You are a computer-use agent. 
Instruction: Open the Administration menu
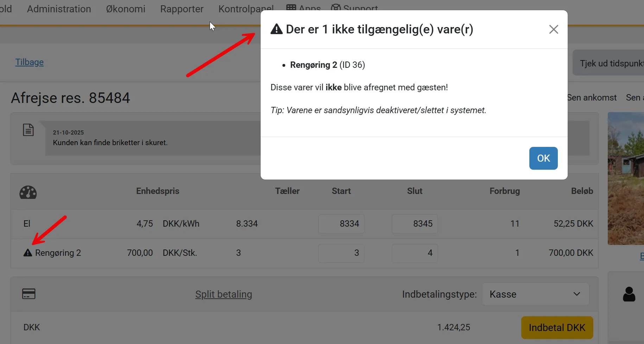click(59, 9)
